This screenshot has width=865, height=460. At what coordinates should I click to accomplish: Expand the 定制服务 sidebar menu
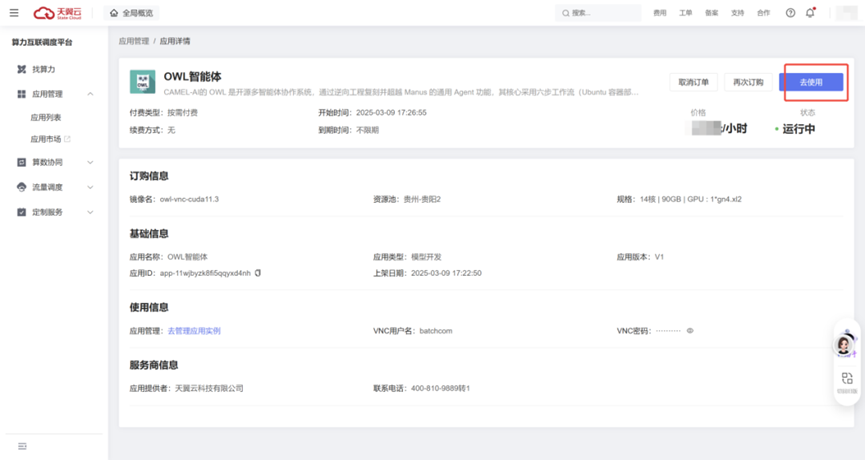91,212
